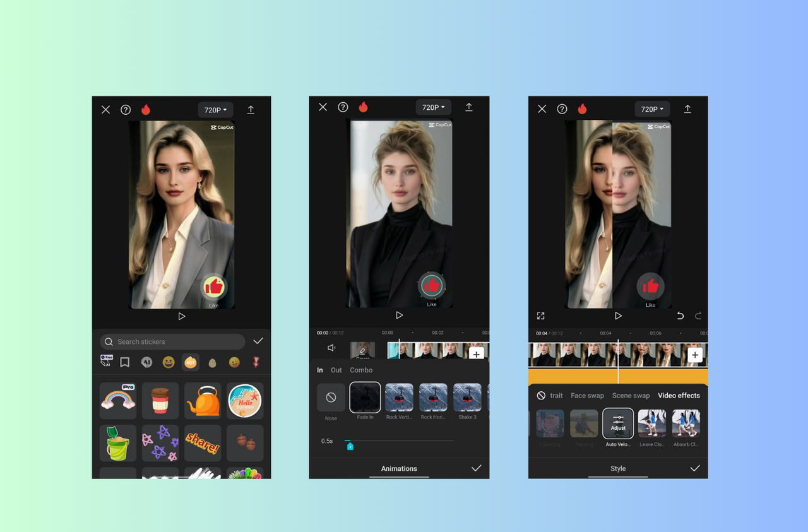The width and height of the screenshot is (808, 532).
Task: Open the Hot stickers category
Action: click(190, 362)
